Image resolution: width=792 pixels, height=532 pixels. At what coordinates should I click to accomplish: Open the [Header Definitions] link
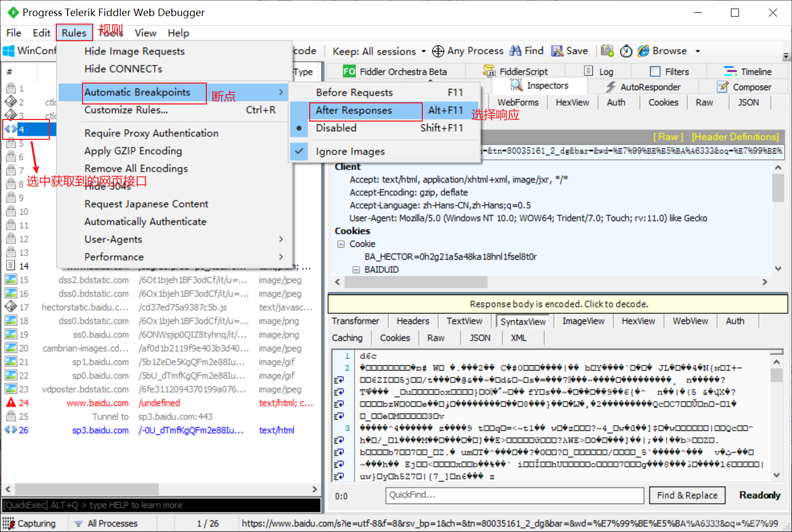[735, 137]
